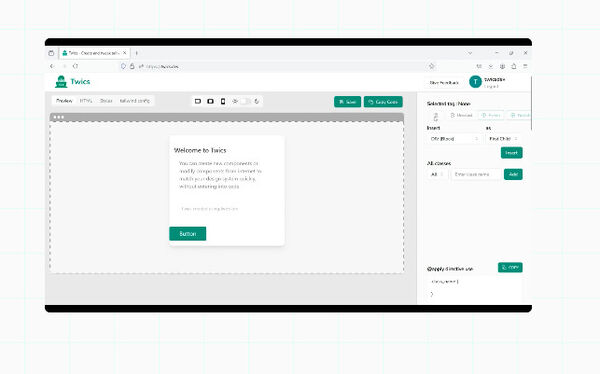This screenshot has height=374, width=600.
Task: Click the Give Feedback button
Action: [x=444, y=83]
